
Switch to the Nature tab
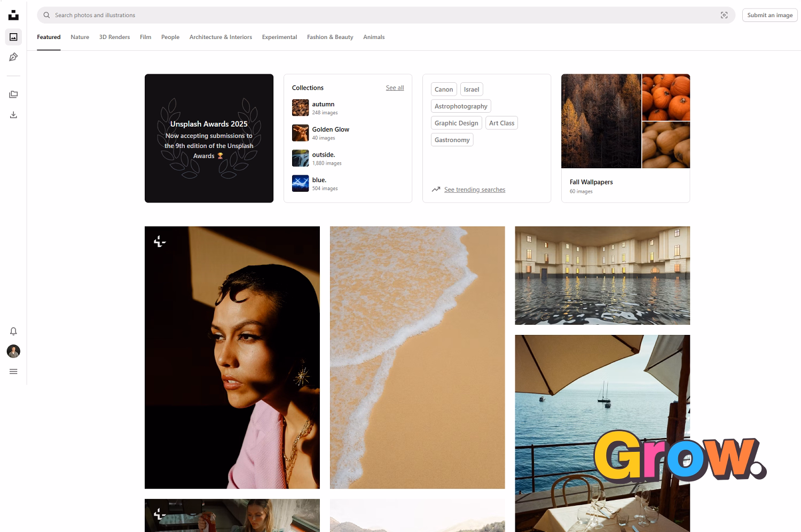(x=80, y=37)
